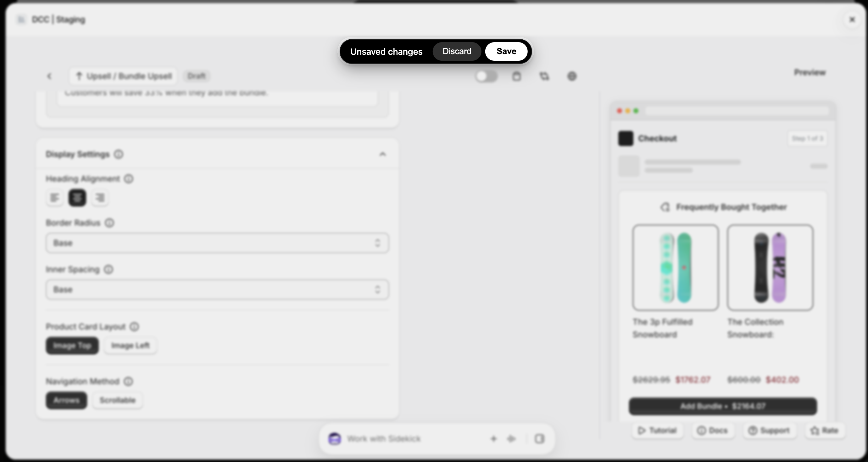The width and height of the screenshot is (868, 462).
Task: Click Add Bundle button in preview
Action: click(x=723, y=406)
